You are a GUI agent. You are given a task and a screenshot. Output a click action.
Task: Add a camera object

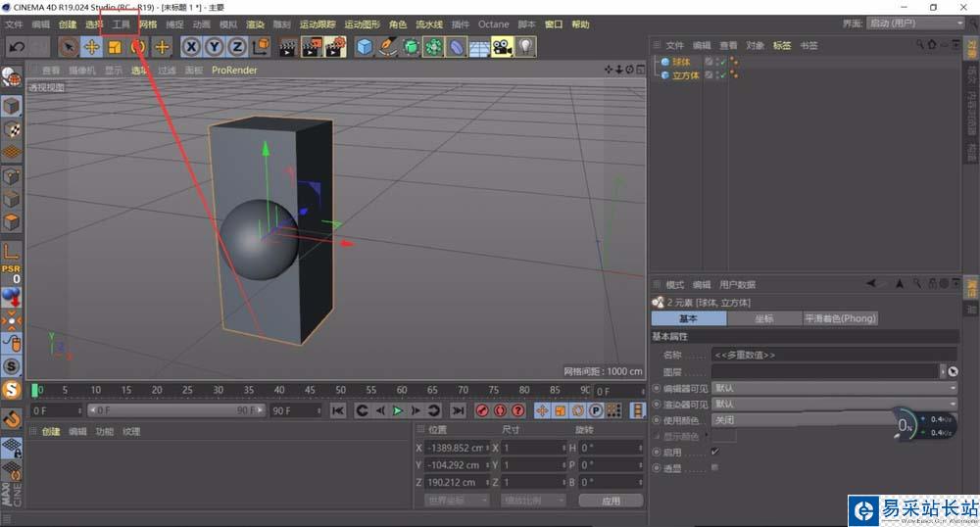coord(502,46)
